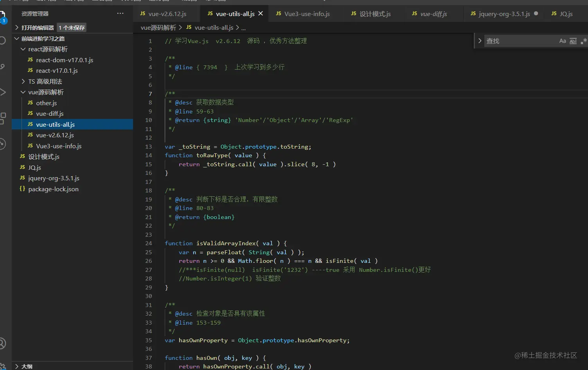Open the Accounts menu icon
The height and width of the screenshot is (370, 588).
point(2,343)
